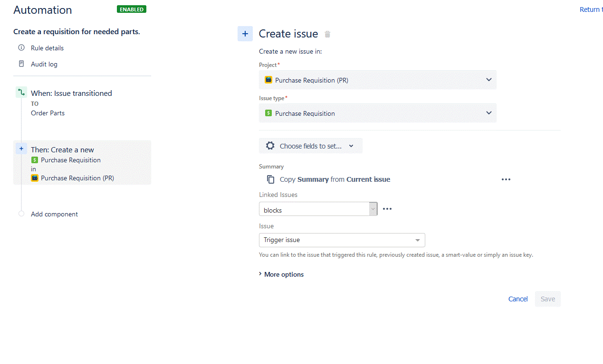The width and height of the screenshot is (603, 364).
Task: Open the blocks link type dropdown
Action: (318, 209)
